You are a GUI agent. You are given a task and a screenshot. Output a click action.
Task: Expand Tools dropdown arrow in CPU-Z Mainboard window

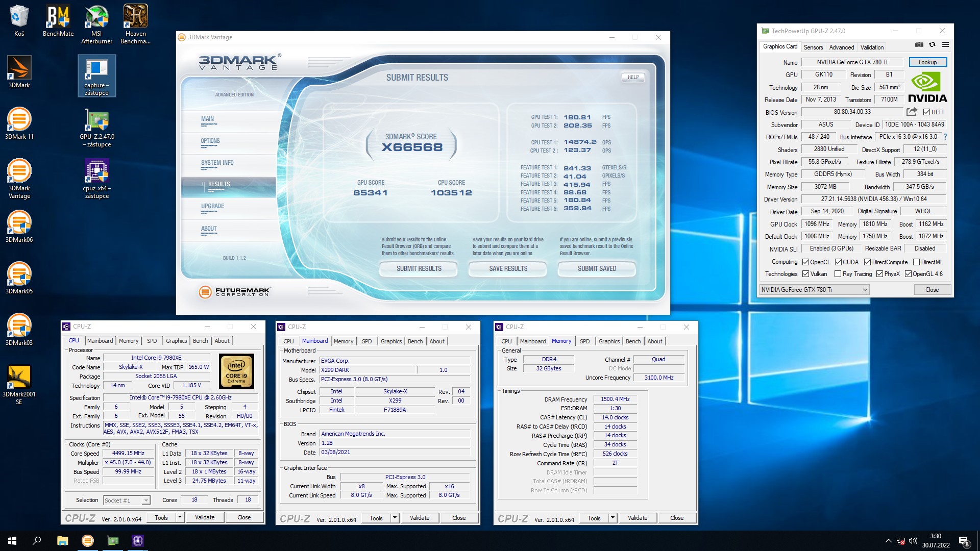click(395, 518)
